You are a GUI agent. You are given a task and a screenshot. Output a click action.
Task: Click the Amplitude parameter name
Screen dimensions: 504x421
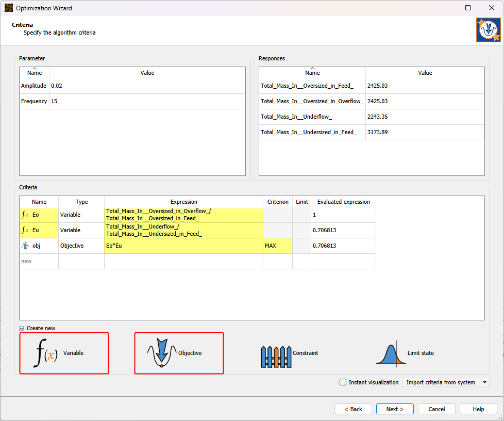point(33,86)
